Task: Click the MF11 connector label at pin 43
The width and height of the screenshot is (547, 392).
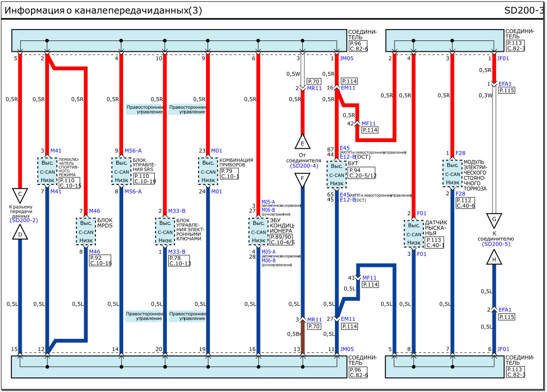Action: coord(369,278)
